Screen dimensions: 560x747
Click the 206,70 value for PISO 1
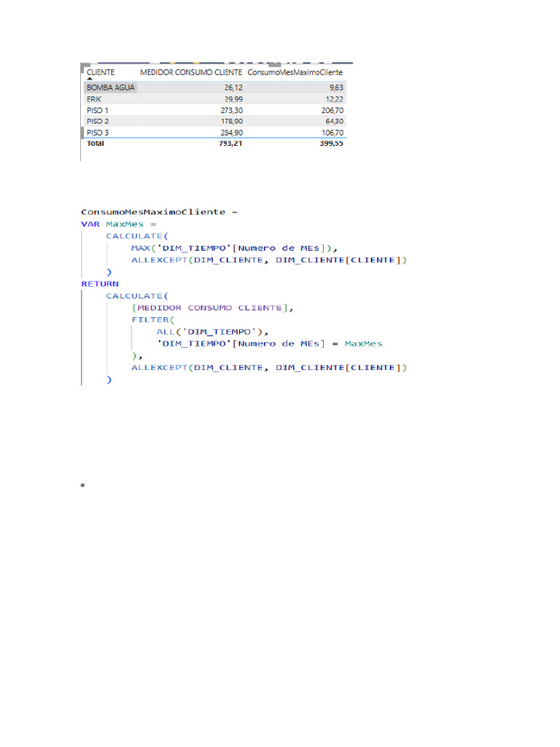click(331, 110)
